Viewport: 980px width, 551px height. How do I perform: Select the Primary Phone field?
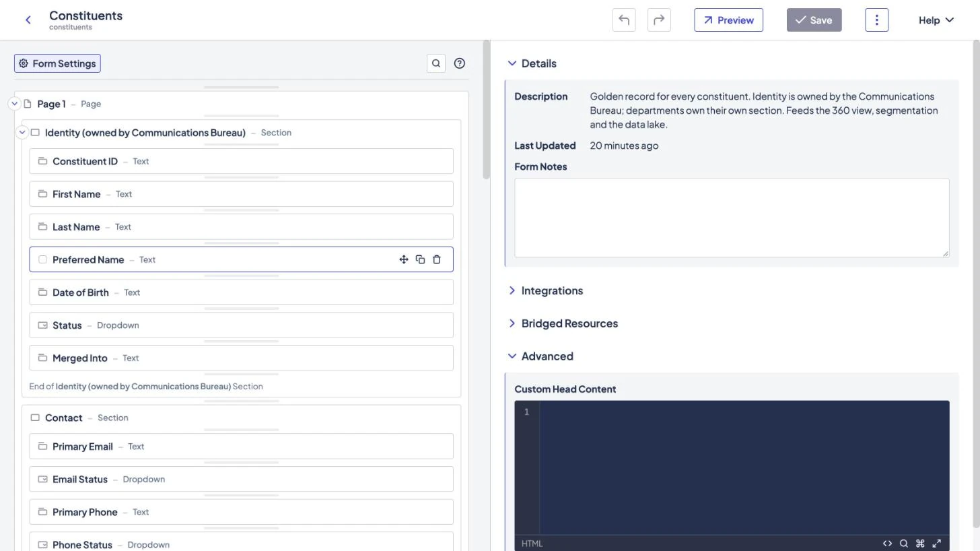pyautogui.click(x=241, y=513)
